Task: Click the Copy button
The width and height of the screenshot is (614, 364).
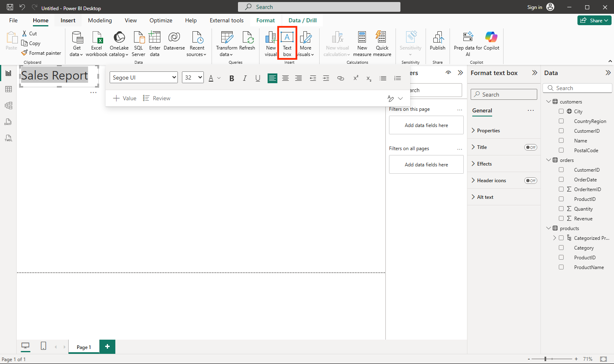Action: tap(31, 43)
